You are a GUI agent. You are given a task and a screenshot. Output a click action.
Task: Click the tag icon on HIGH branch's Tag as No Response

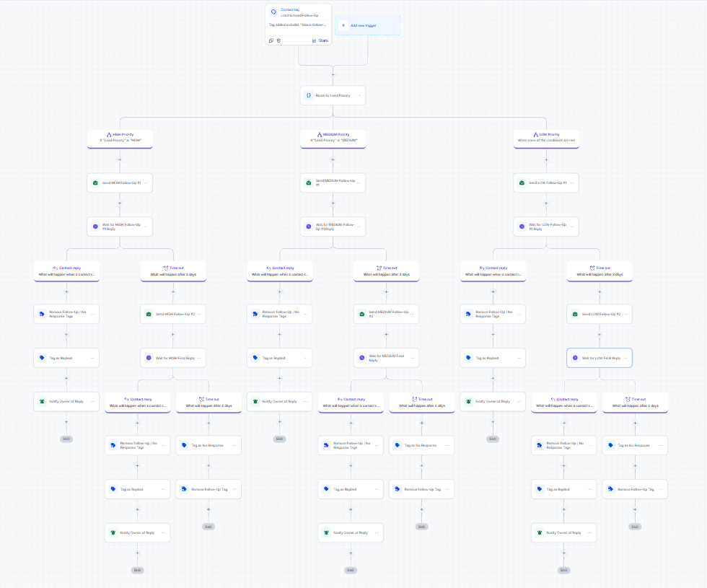click(x=184, y=445)
